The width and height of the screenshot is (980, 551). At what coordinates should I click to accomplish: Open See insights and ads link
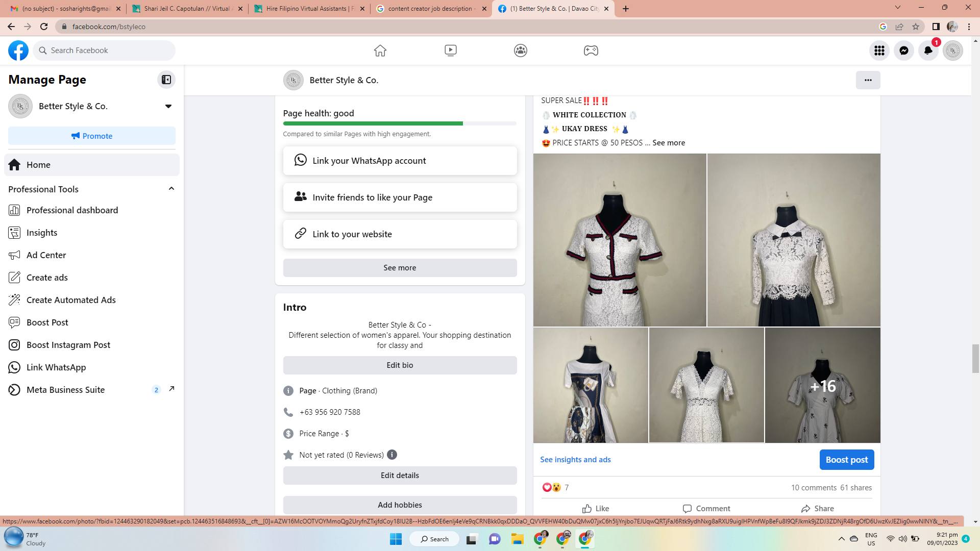(575, 460)
